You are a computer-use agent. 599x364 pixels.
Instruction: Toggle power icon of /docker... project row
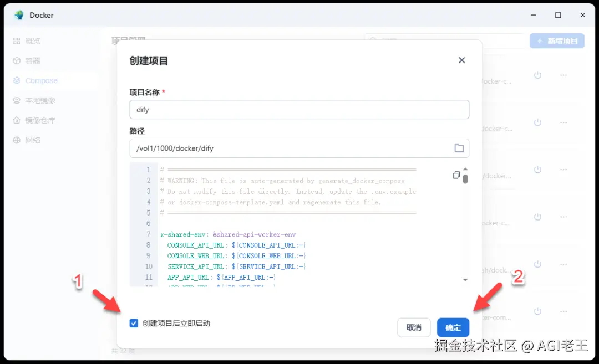537,170
